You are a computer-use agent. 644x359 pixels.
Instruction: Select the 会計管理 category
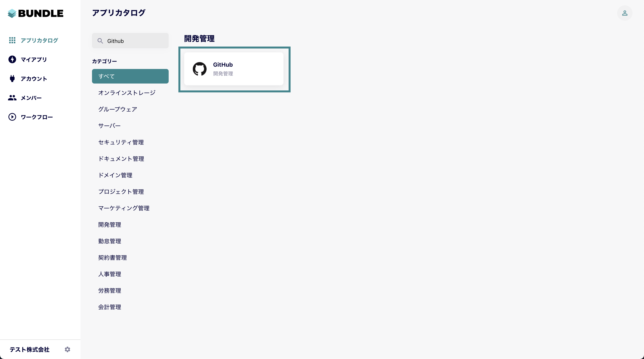point(109,307)
